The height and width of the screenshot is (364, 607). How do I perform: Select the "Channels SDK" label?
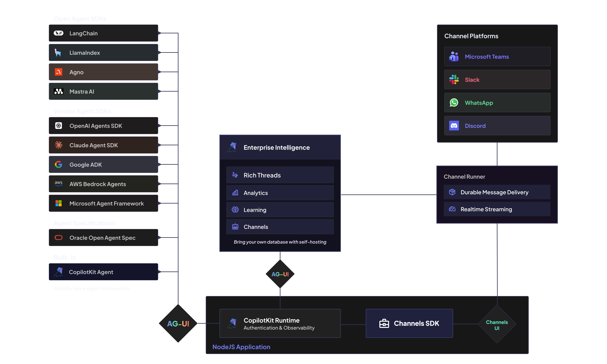pyautogui.click(x=416, y=323)
